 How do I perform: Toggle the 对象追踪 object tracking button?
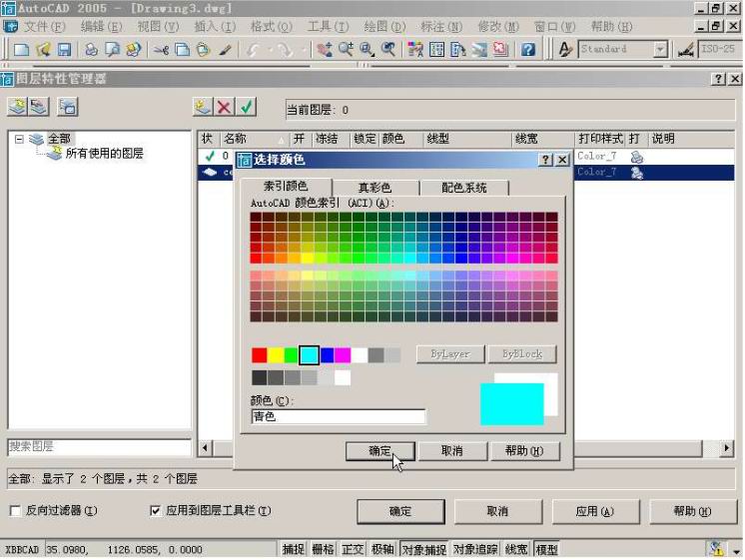(x=475, y=549)
